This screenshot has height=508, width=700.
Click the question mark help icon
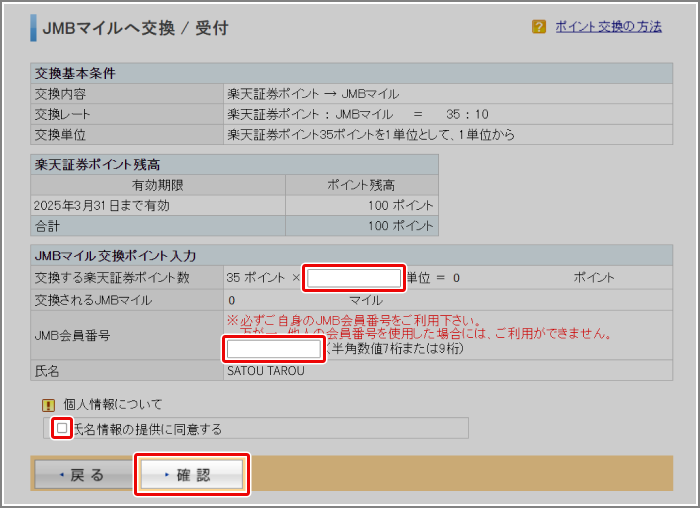[x=539, y=27]
